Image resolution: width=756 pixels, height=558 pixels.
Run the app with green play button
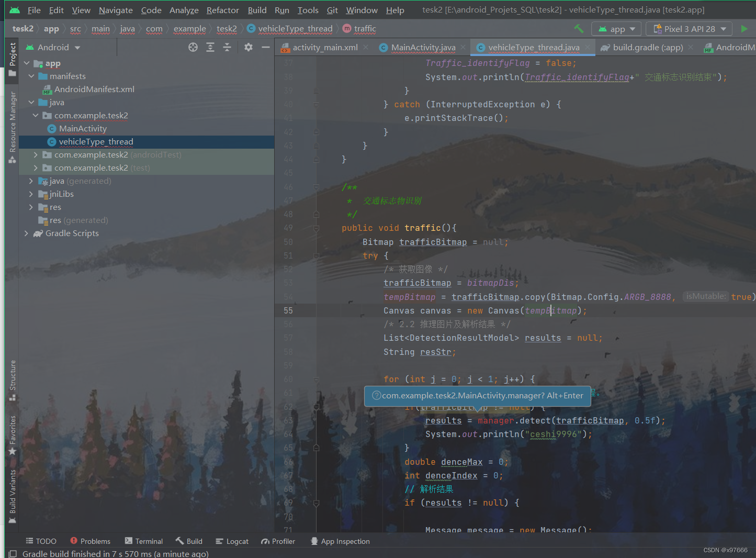click(744, 29)
